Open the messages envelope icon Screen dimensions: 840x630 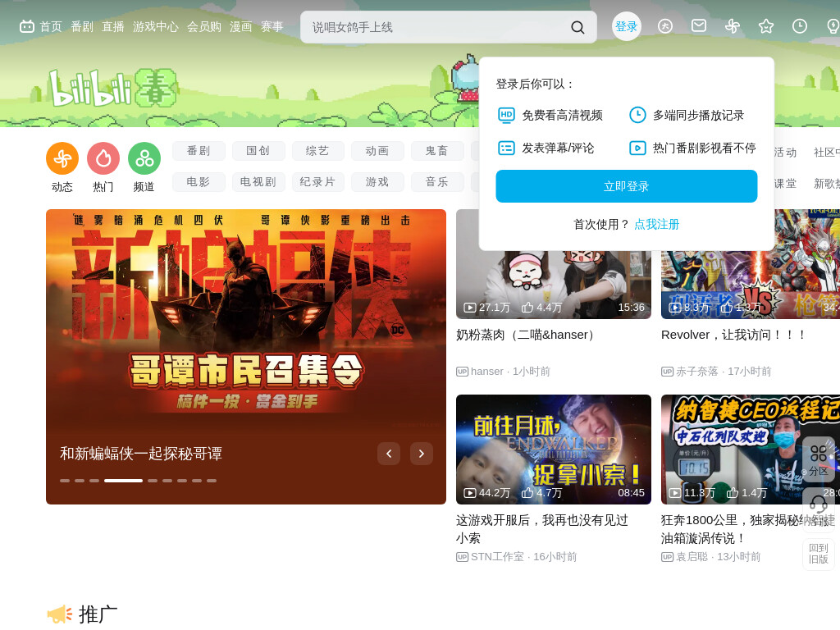pyautogui.click(x=699, y=25)
